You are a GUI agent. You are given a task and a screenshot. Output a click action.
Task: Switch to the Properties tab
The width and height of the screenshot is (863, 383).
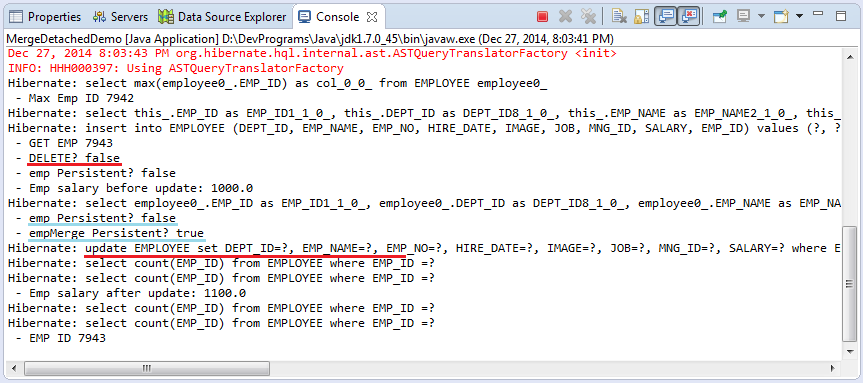pos(46,17)
